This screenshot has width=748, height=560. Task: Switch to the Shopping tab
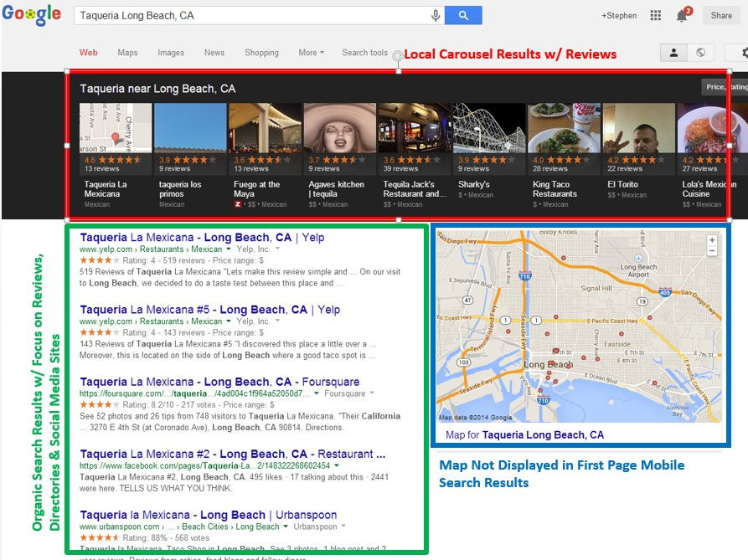coord(261,53)
